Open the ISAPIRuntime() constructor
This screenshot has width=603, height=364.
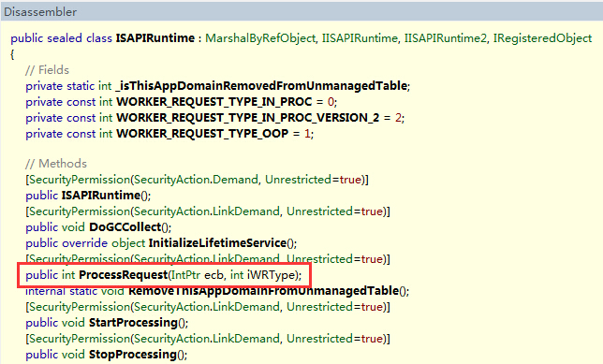(101, 196)
